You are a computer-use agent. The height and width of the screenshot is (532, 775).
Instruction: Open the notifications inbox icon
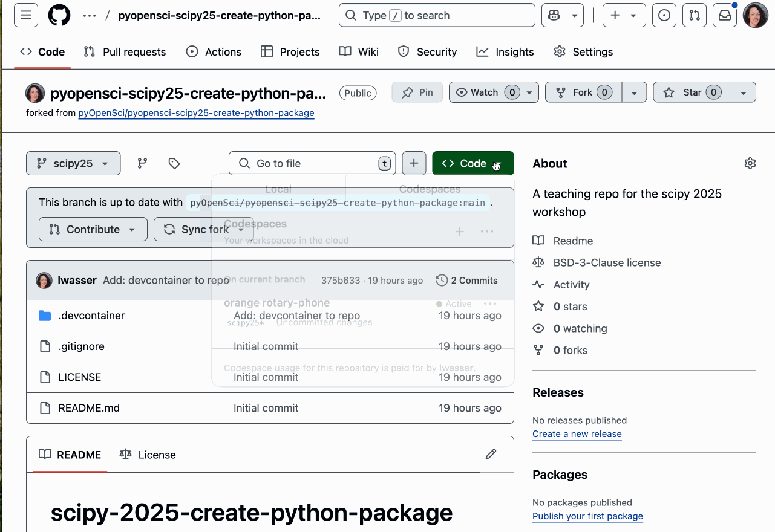(x=724, y=16)
